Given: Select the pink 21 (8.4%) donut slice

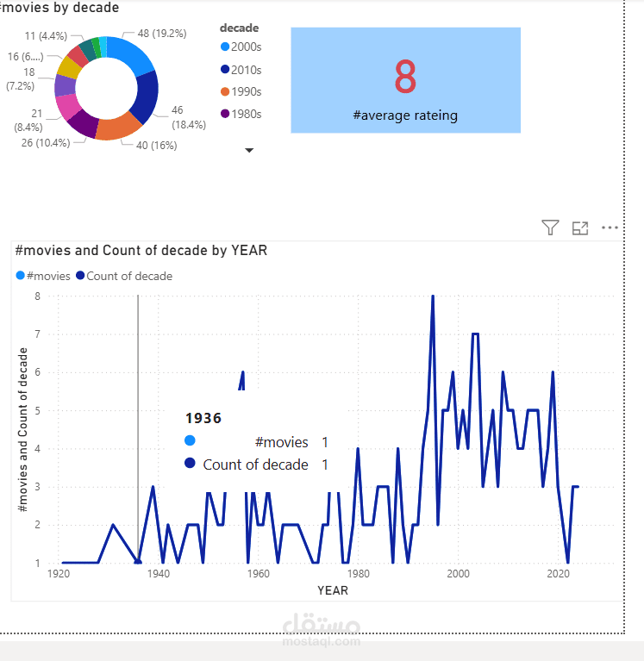Looking at the screenshot, I should coord(67,106).
